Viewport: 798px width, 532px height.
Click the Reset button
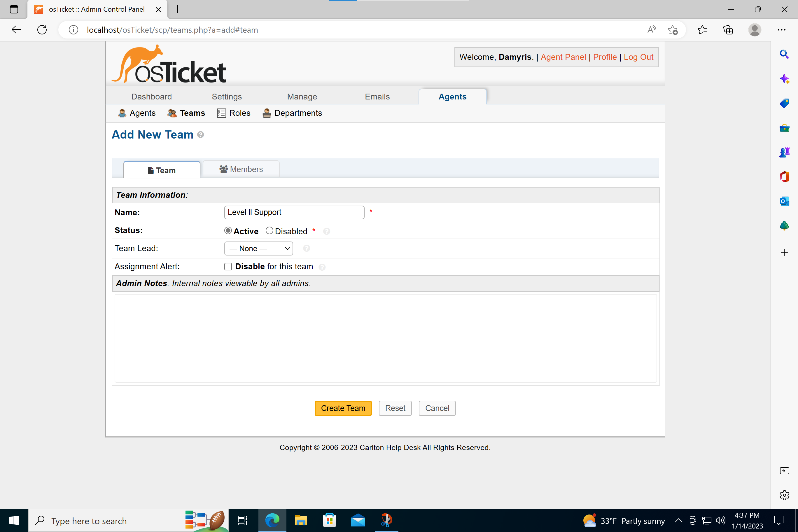pos(395,408)
